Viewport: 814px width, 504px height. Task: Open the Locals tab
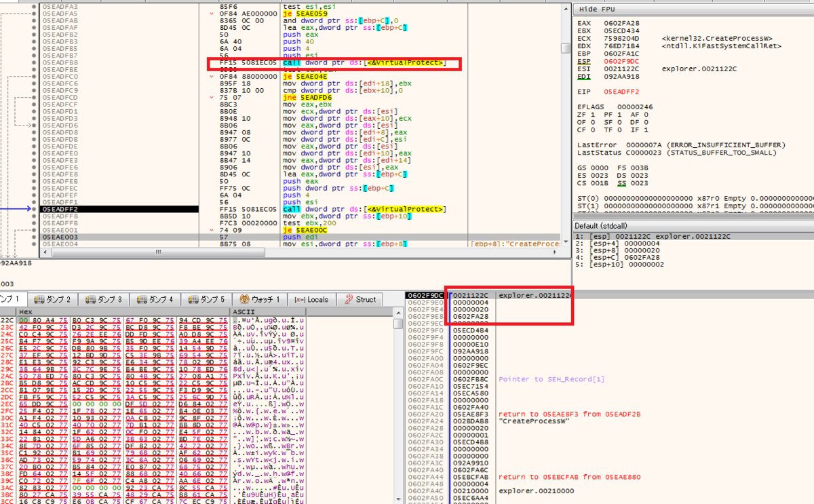311,299
